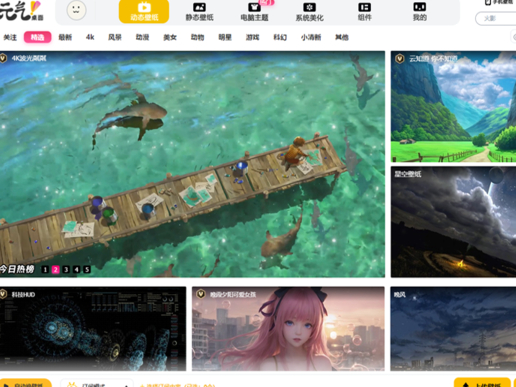Click the smiley face avatar
Image resolution: width=516 pixels, height=387 pixels.
pos(76,10)
